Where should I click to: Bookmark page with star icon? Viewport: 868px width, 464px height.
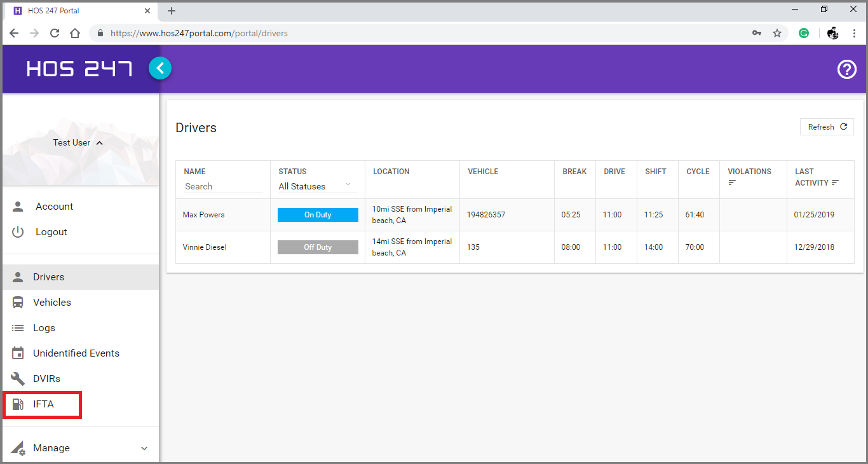(777, 33)
